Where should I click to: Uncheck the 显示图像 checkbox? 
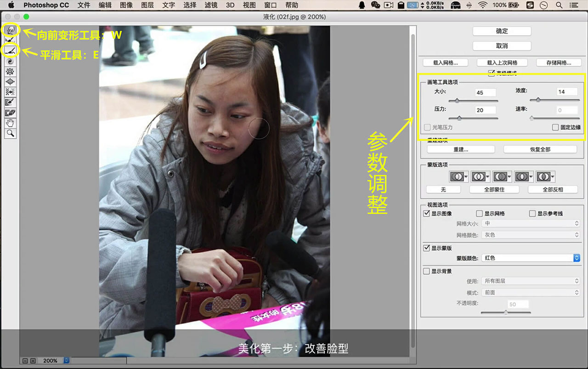tap(426, 214)
